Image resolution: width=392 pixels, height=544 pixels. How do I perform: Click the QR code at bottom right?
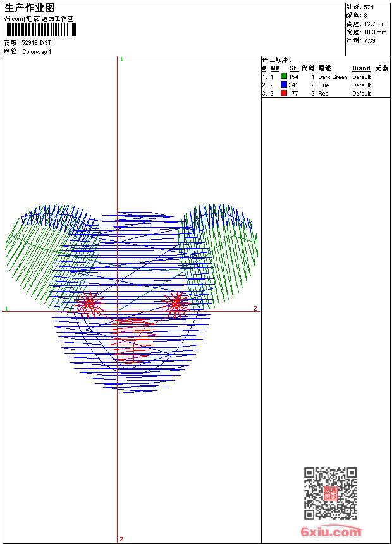330,493
